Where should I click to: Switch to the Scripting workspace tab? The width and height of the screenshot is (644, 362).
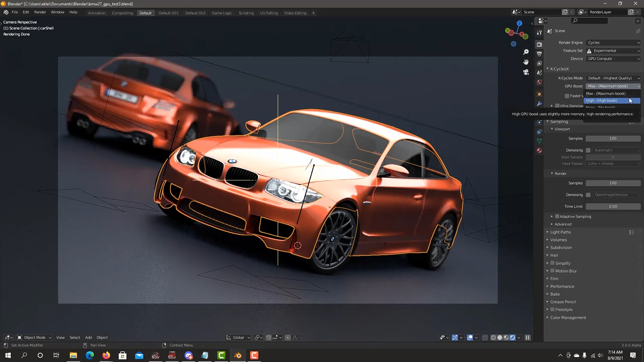(246, 13)
